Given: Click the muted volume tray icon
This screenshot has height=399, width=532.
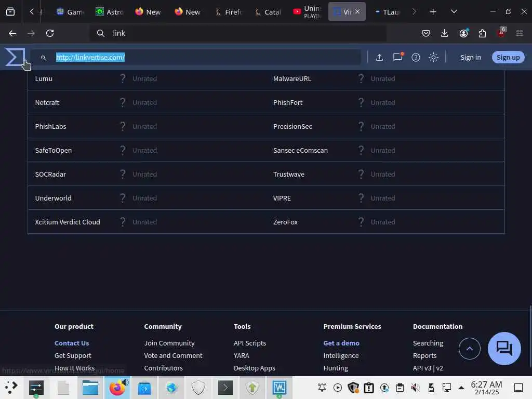Looking at the screenshot, I should pyautogui.click(x=415, y=388).
